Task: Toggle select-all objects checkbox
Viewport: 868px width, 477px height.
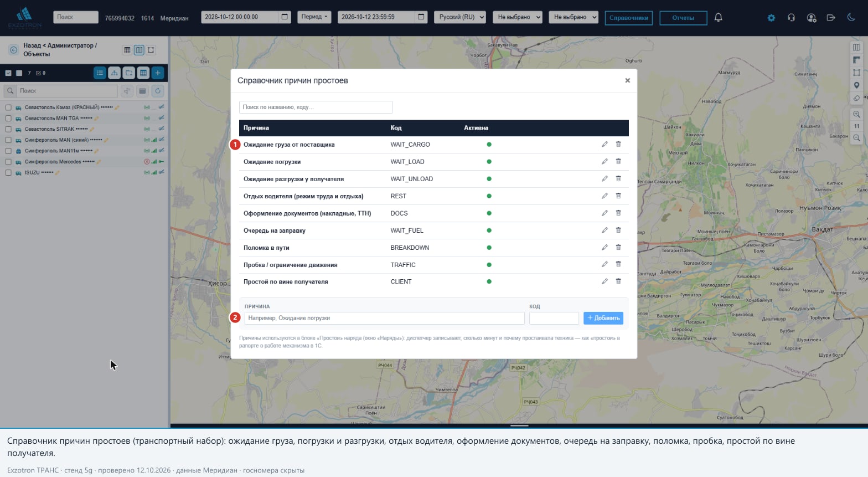Action: tap(8, 73)
